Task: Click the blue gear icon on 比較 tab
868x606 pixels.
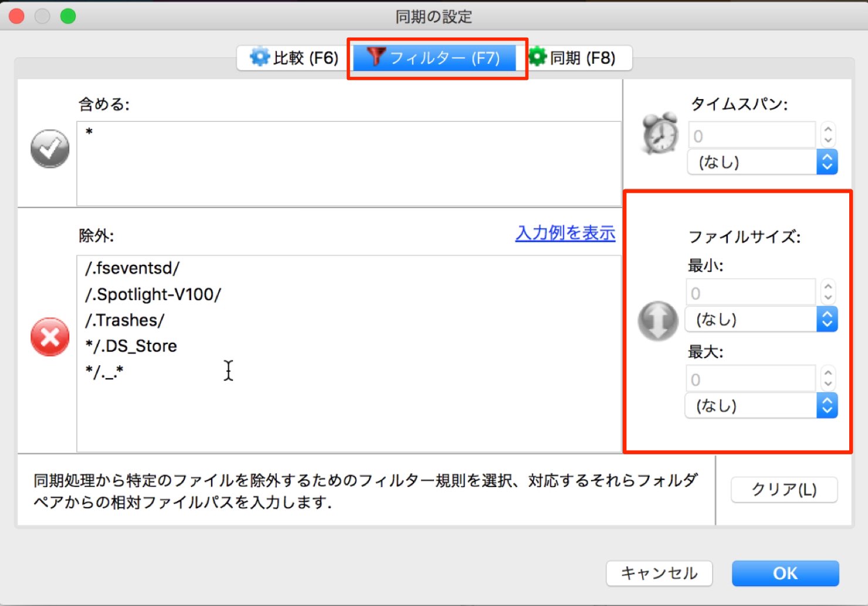Action: click(259, 57)
